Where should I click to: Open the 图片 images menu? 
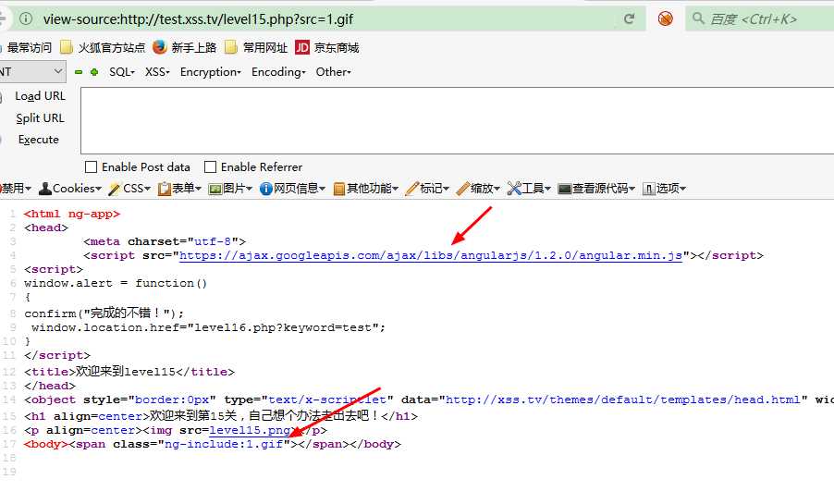[230, 189]
